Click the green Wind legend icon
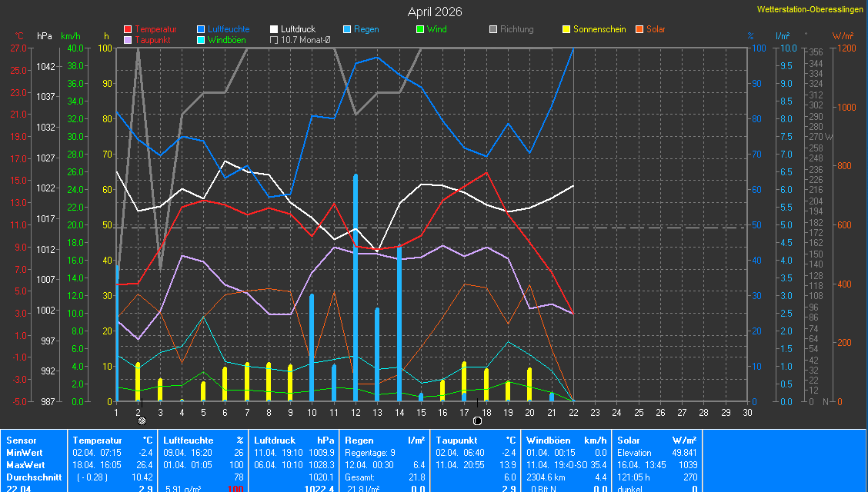Image resolution: width=868 pixels, height=492 pixels. point(420,29)
